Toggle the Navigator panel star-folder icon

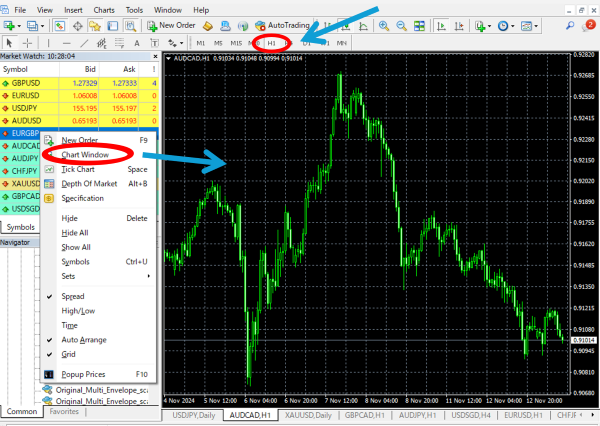click(x=95, y=26)
